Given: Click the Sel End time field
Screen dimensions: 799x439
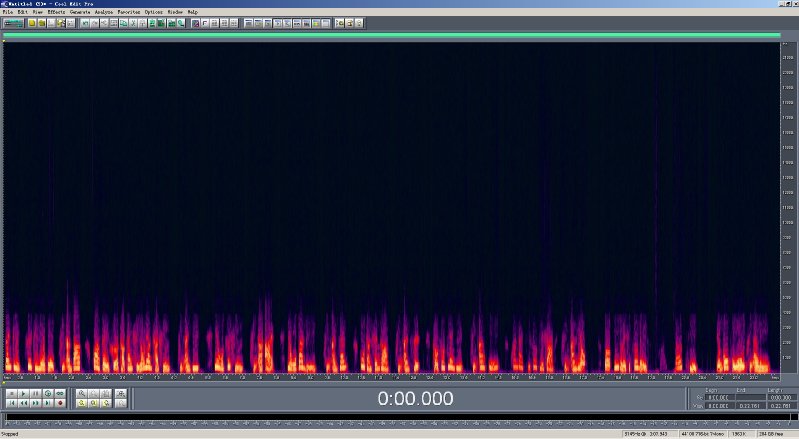Looking at the screenshot, I should 750,397.
